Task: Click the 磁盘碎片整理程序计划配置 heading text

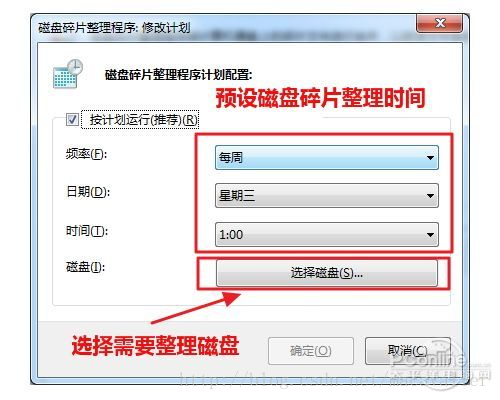Action: pyautogui.click(x=178, y=75)
